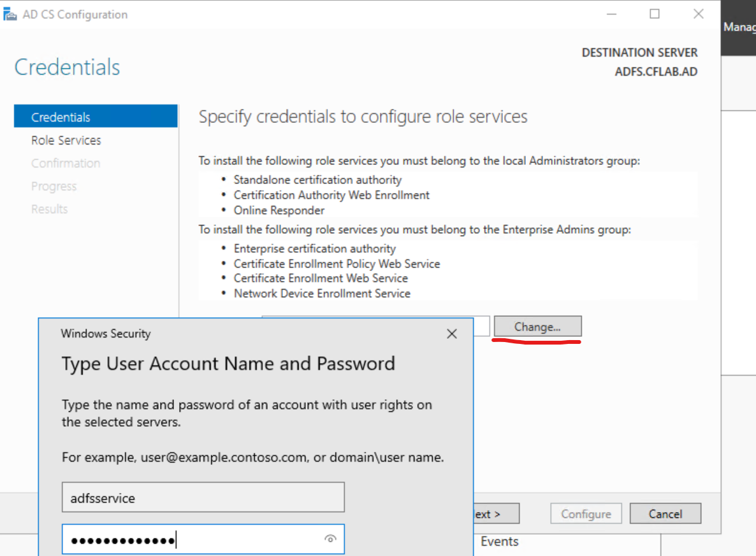Click 'Certificate Enrollment Policy Web Service' text
The image size is (756, 556).
coord(337,264)
